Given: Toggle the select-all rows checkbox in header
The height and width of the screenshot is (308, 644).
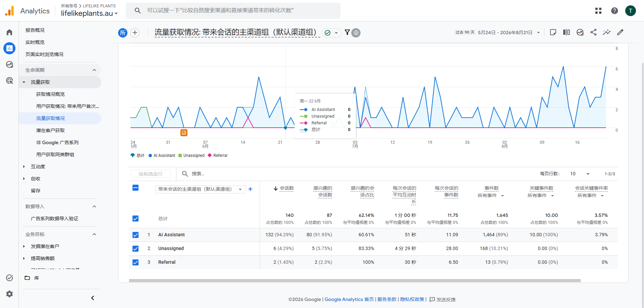Looking at the screenshot, I should (x=136, y=188).
